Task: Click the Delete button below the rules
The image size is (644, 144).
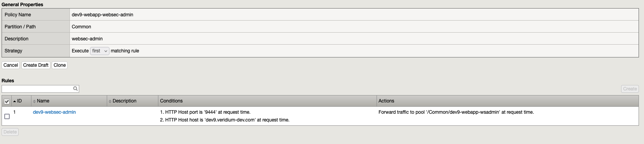Action: [x=10, y=132]
